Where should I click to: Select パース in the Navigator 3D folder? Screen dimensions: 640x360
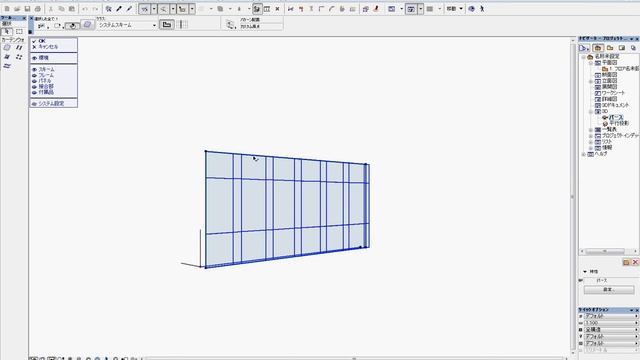tap(616, 117)
